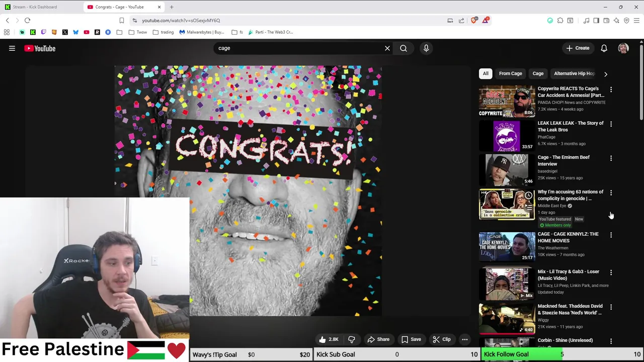Screen dimensions: 644x362
Task: Open 'CAGE KENNYLZ: THE HOME MOVIES' title
Action: [568, 237]
